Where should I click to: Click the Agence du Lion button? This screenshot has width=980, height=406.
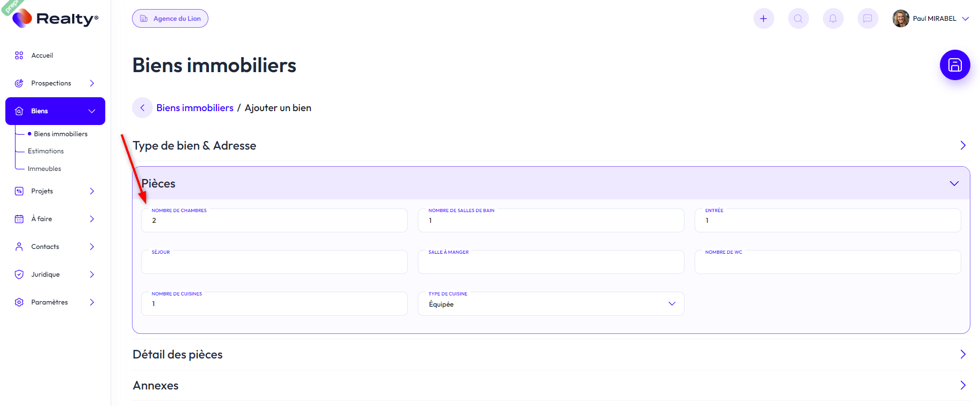coord(170,19)
